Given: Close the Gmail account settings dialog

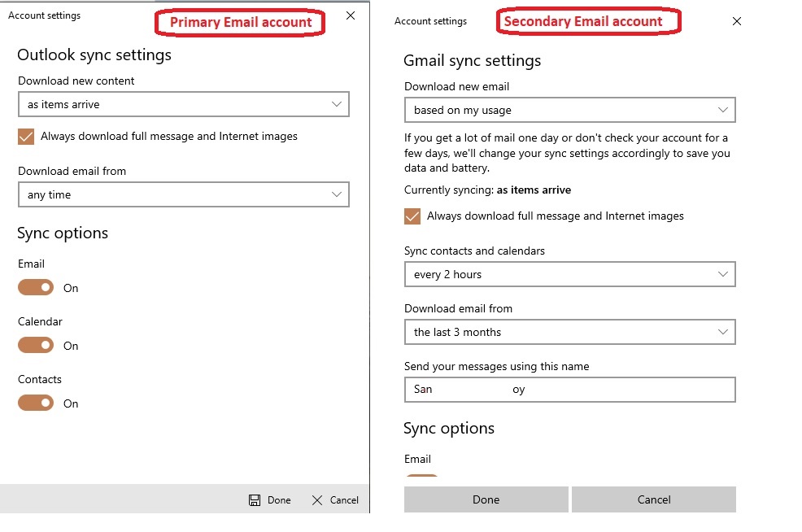Looking at the screenshot, I should [737, 21].
